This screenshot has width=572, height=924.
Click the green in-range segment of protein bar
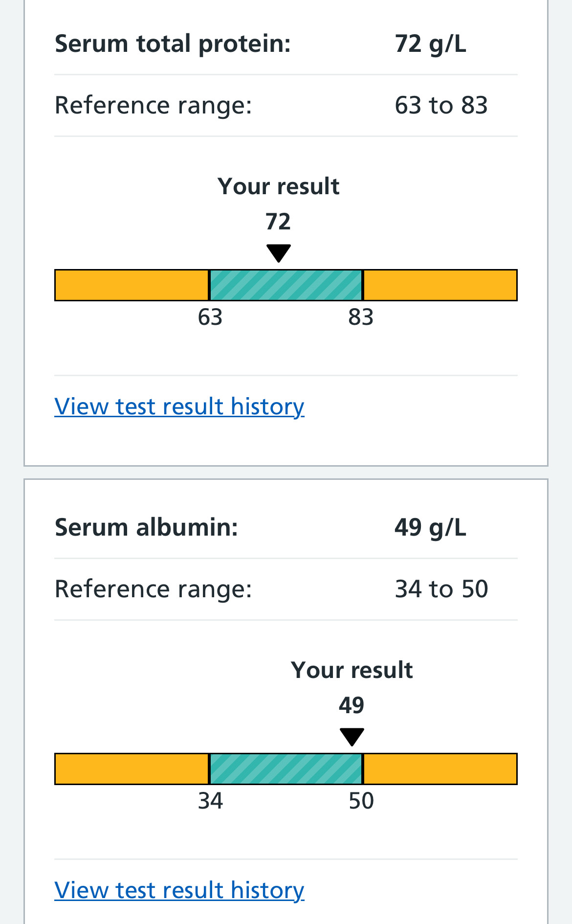tap(286, 285)
